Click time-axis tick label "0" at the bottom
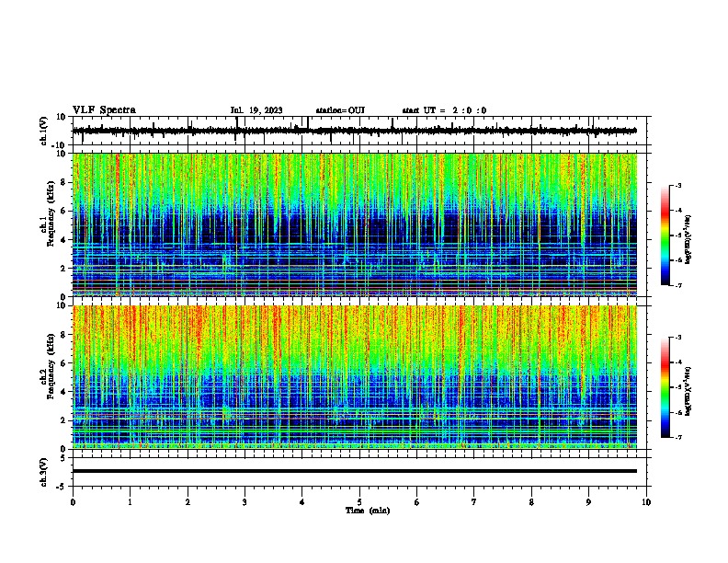The image size is (728, 563). click(73, 501)
